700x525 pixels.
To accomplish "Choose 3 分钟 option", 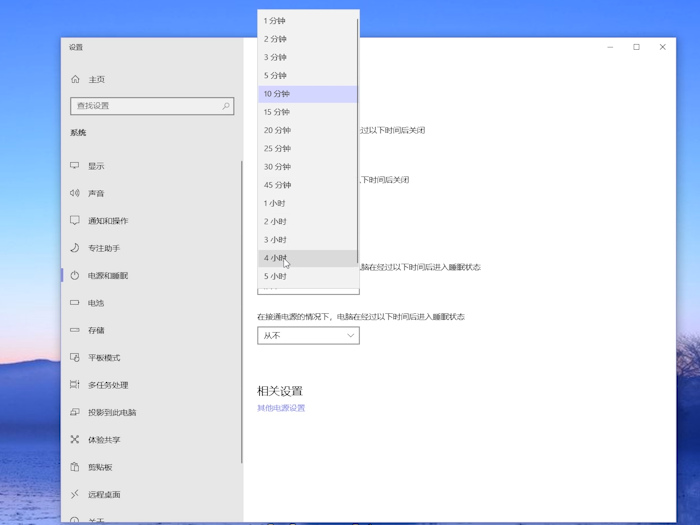I will click(308, 58).
